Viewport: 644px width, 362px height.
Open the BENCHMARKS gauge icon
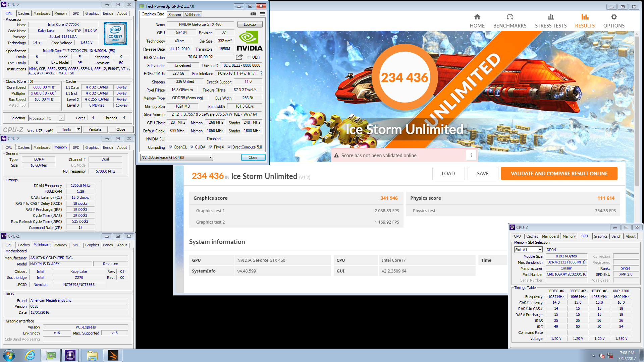point(510,17)
